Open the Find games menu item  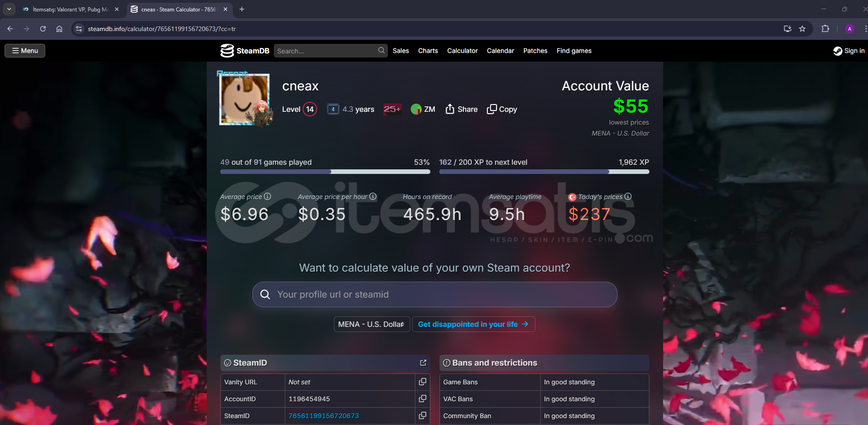[x=574, y=51]
